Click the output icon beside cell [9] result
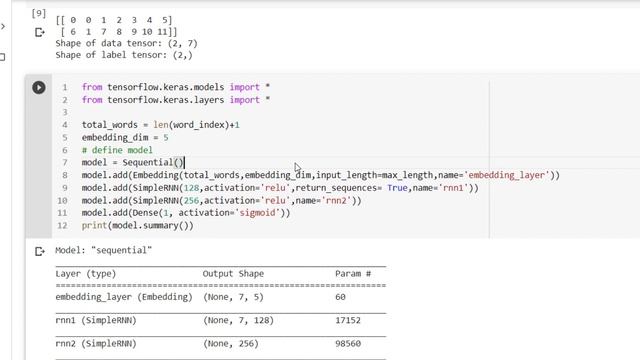Screen dimensions: 640x360 click(40, 32)
